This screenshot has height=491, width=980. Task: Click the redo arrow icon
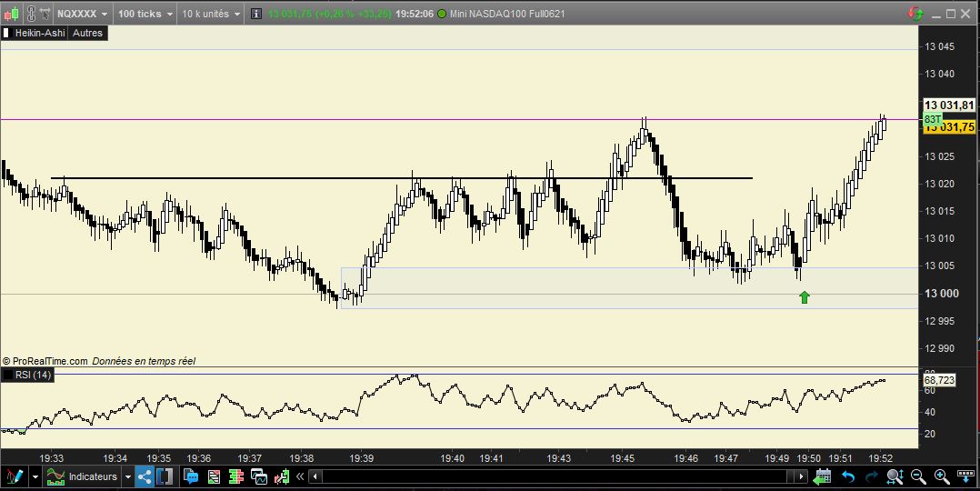871,476
